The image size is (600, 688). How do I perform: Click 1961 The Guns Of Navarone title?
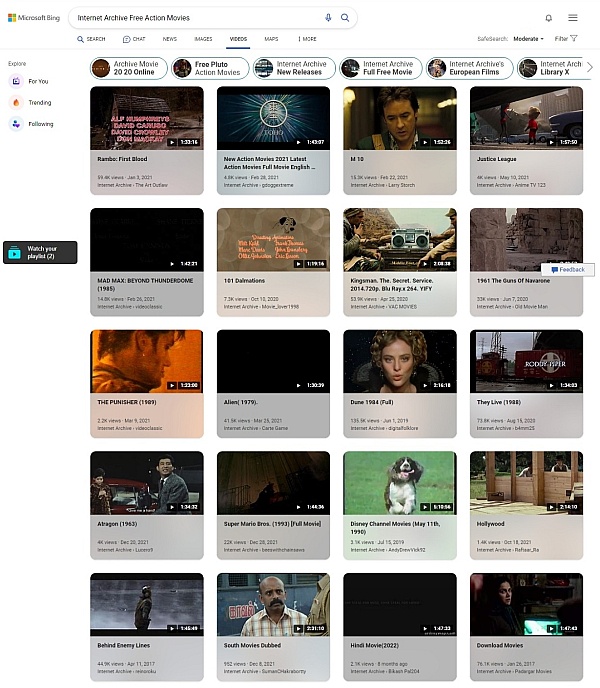coord(513,280)
